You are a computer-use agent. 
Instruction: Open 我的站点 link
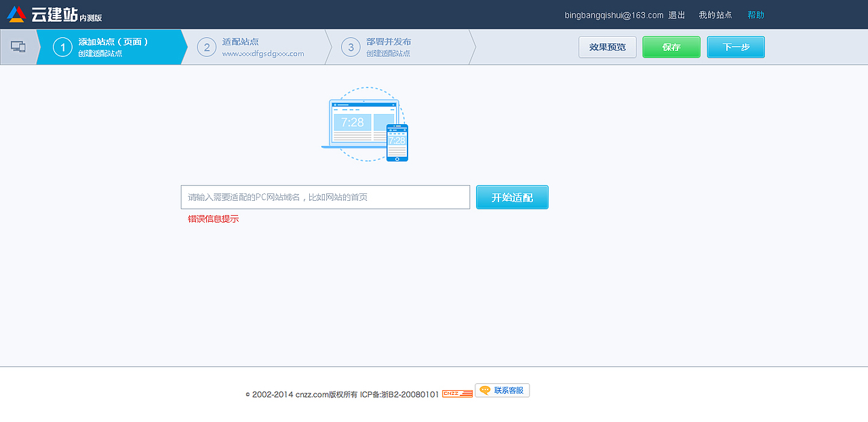coord(715,15)
